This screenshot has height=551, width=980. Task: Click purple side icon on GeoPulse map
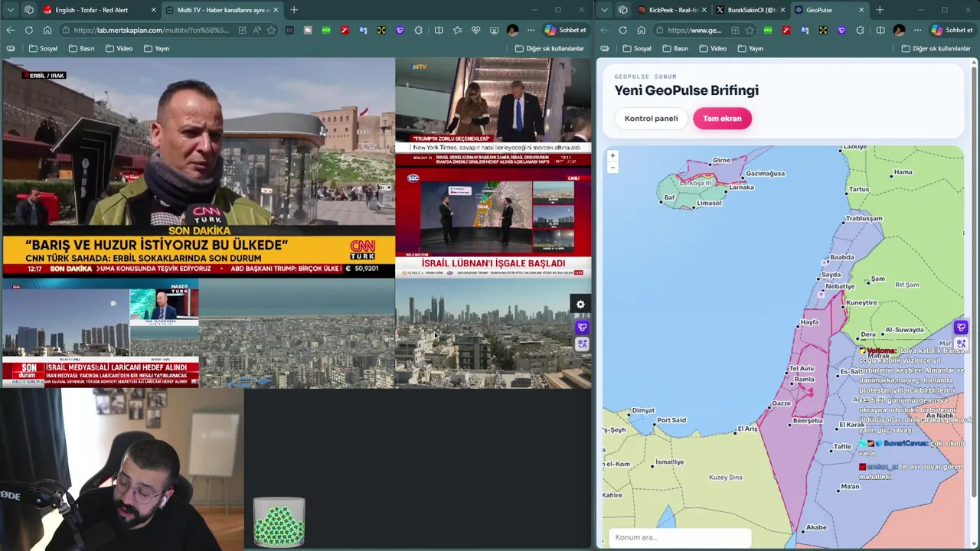click(961, 328)
